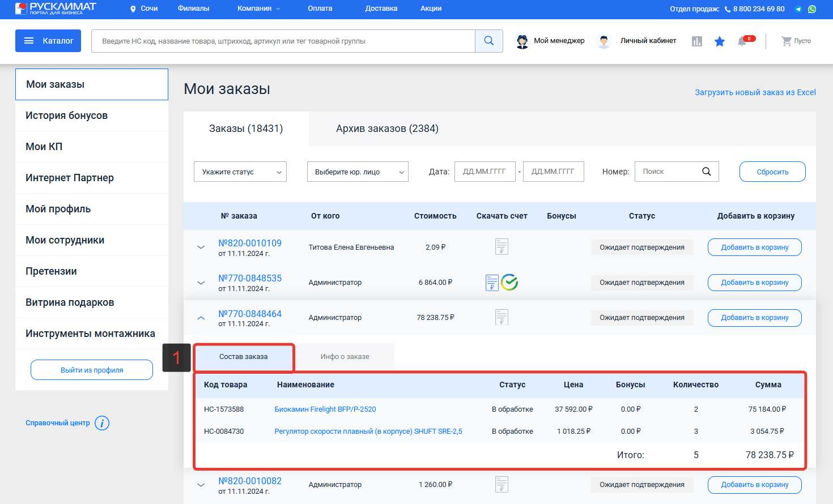The height and width of the screenshot is (504, 833).
Task: Expand order №770-0848535 details
Action: [x=201, y=283]
